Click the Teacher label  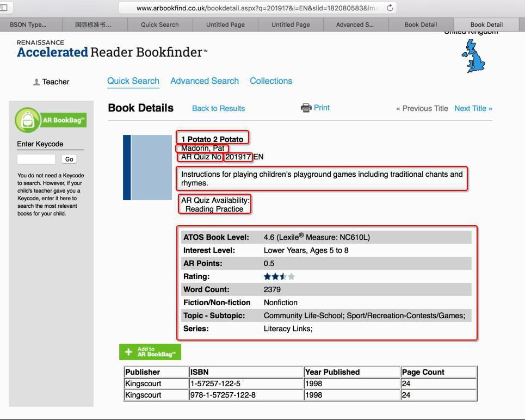55,82
